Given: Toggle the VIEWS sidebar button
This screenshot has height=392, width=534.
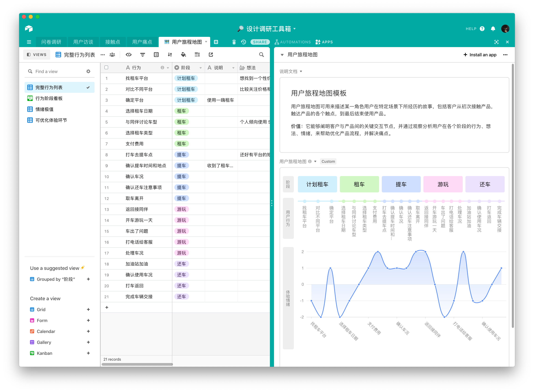Looking at the screenshot, I should 37,55.
